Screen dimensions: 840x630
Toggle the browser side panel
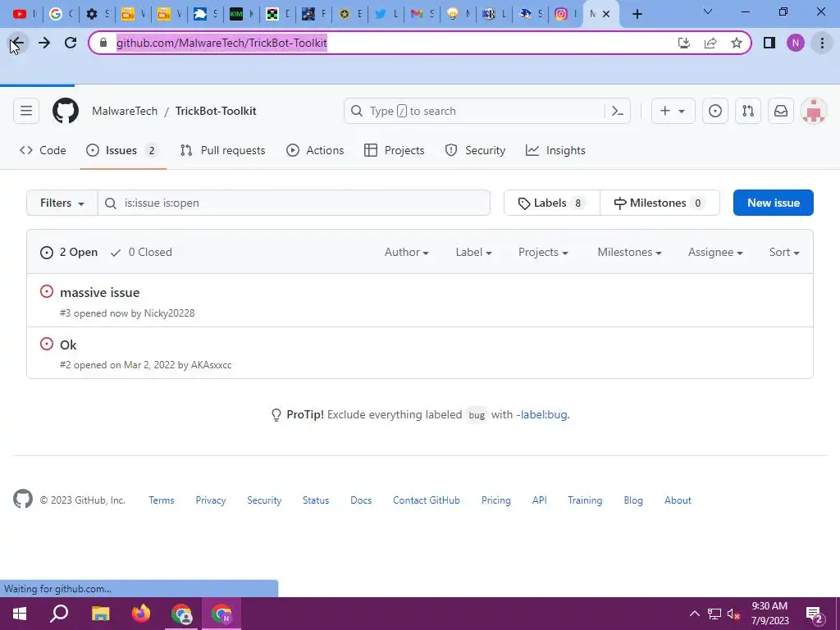769,43
